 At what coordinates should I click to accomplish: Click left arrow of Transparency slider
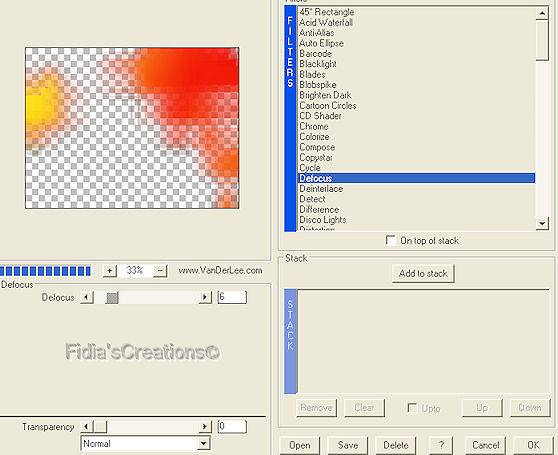87,426
